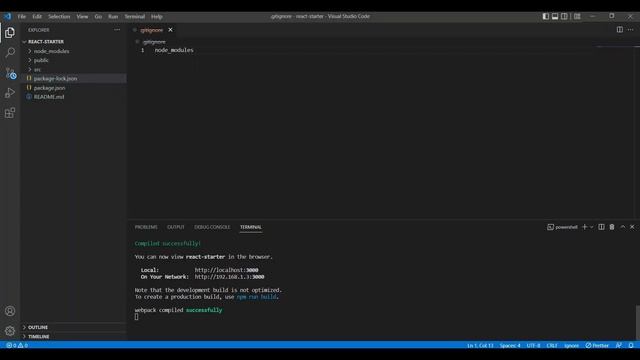Click the .gitignore breadcrumb item
640x360 pixels.
[154, 42]
